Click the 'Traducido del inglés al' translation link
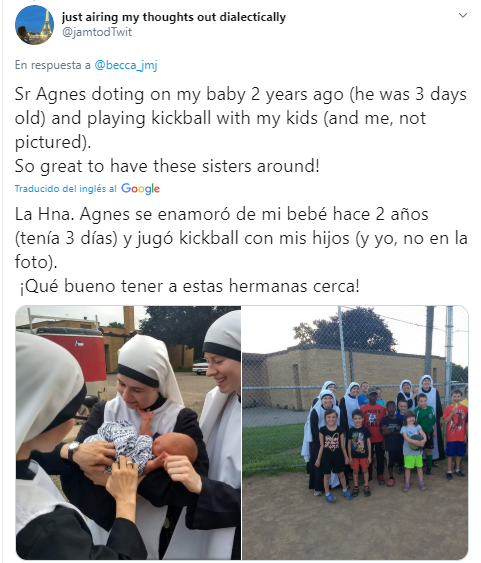Viewport: 481px width, 563px height. point(66,189)
